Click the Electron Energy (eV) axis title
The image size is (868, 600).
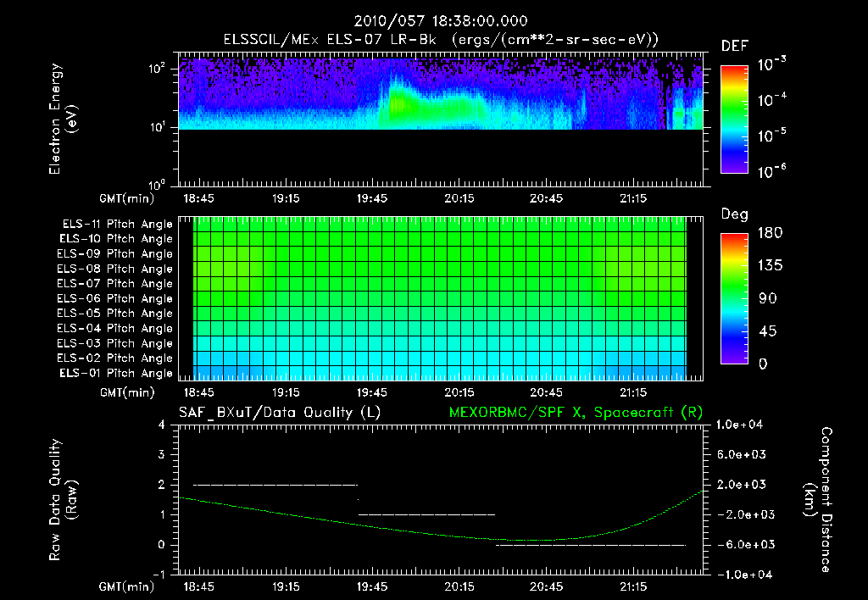[x=63, y=119]
